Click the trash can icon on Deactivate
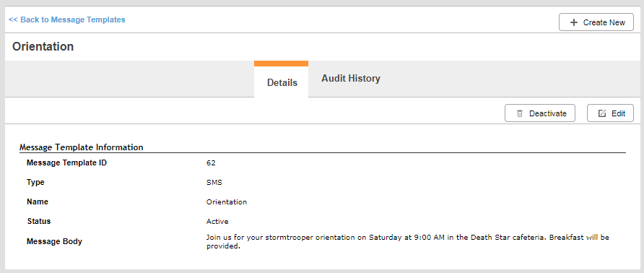The image size is (644, 273). tap(520, 113)
